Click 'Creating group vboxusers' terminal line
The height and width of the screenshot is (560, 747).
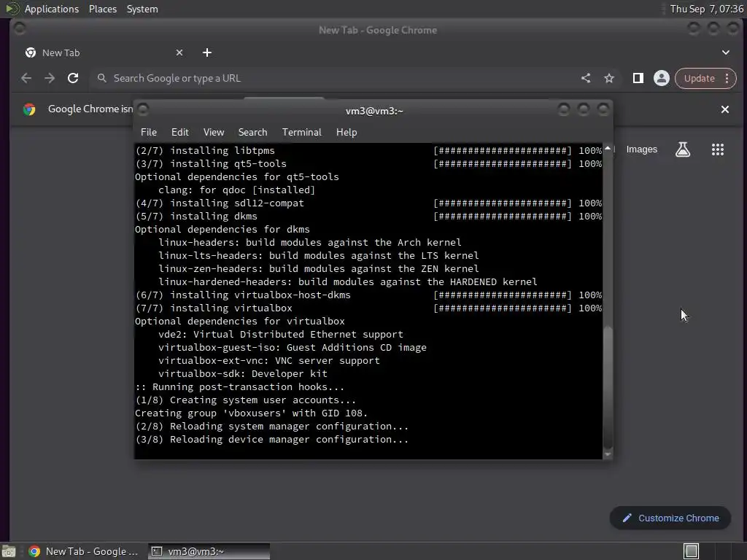pyautogui.click(x=251, y=413)
